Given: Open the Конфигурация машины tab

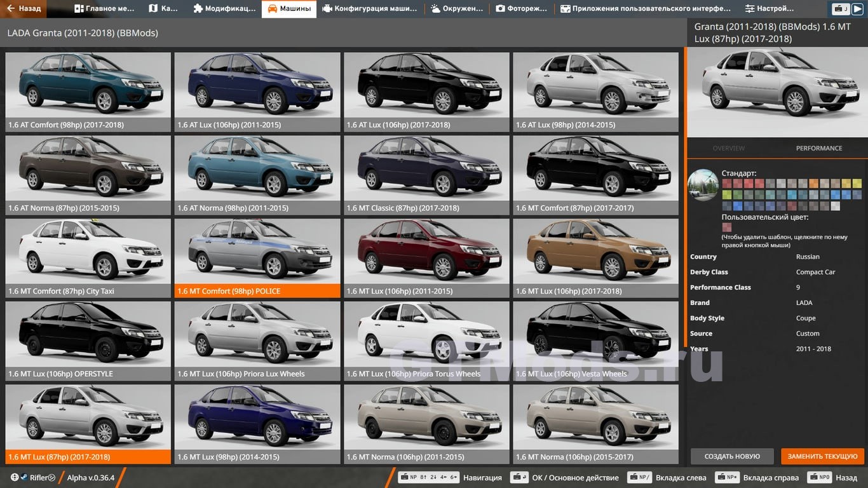Looking at the screenshot, I should [370, 9].
